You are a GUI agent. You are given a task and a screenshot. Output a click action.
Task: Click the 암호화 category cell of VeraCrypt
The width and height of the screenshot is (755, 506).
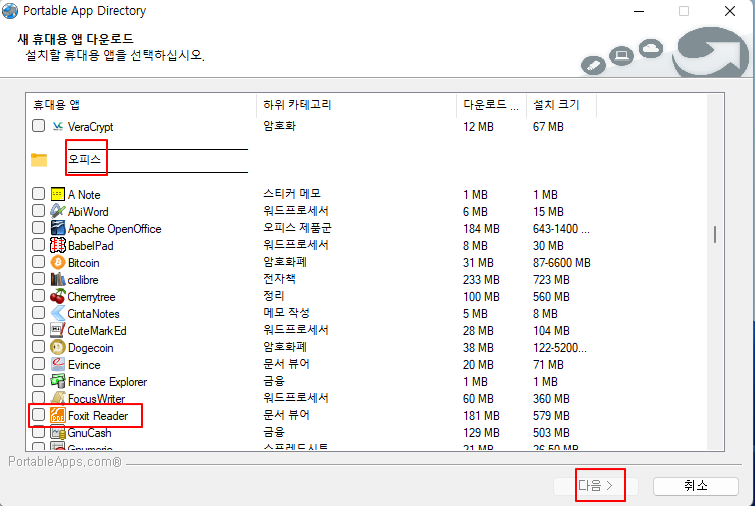[279, 126]
